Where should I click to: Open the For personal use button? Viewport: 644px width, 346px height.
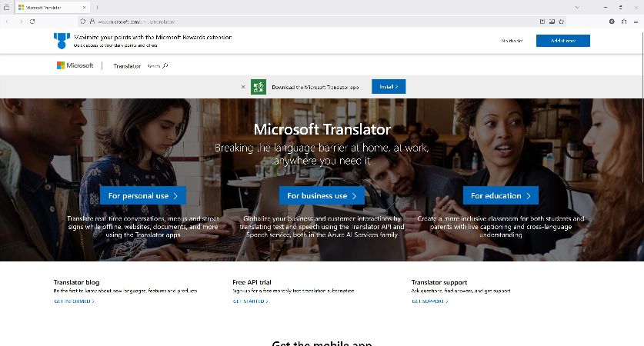click(143, 196)
